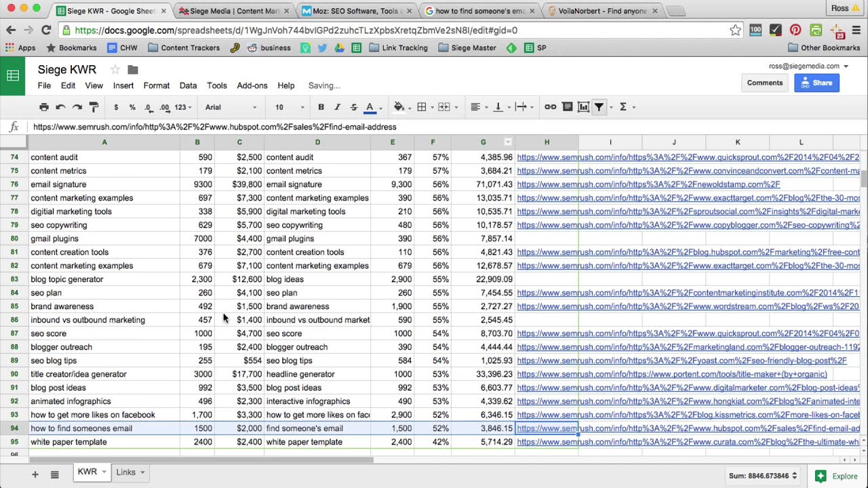868x488 pixels.
Task: Click the blue Share button
Action: (x=817, y=83)
